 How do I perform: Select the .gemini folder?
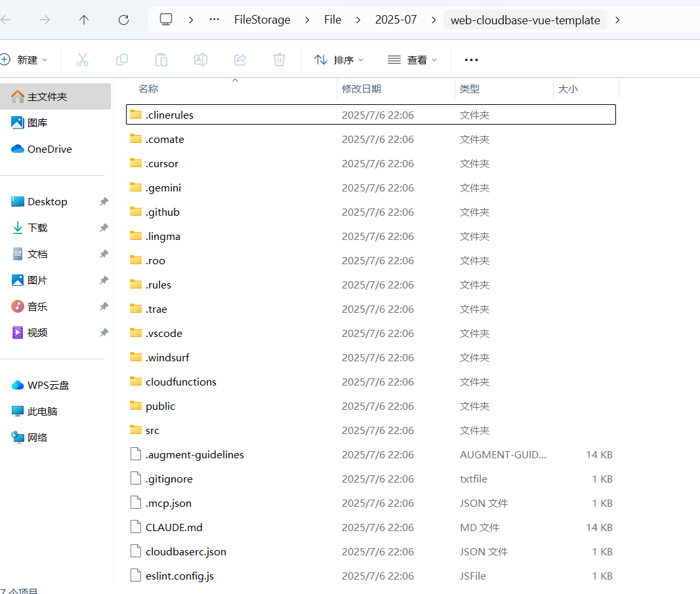tap(371, 188)
